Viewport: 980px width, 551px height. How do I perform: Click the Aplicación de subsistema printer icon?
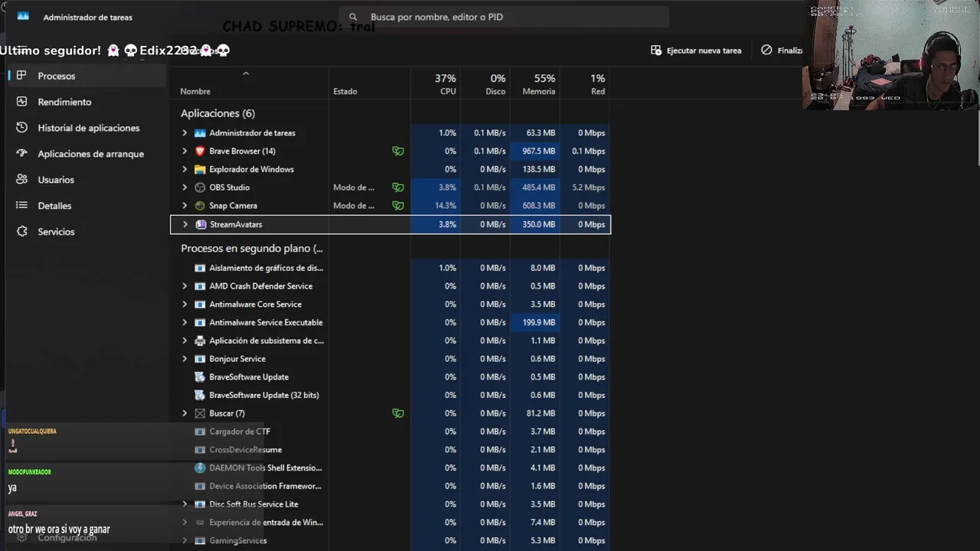[x=200, y=341]
